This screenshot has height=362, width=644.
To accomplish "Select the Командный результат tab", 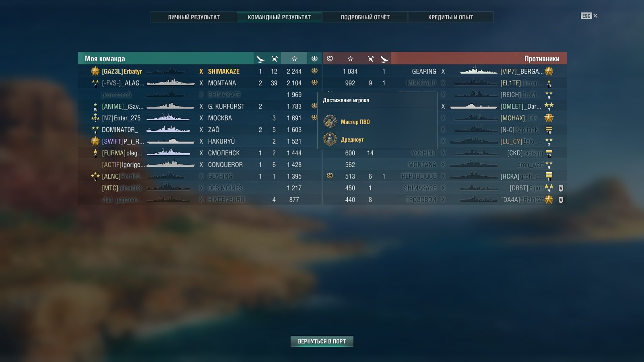I will click(279, 17).
